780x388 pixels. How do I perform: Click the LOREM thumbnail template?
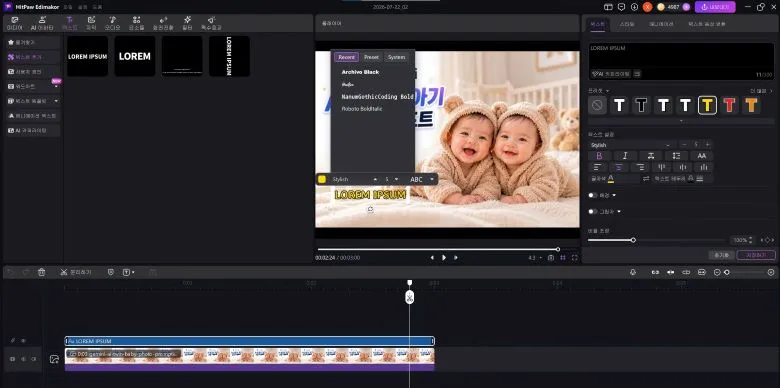135,56
